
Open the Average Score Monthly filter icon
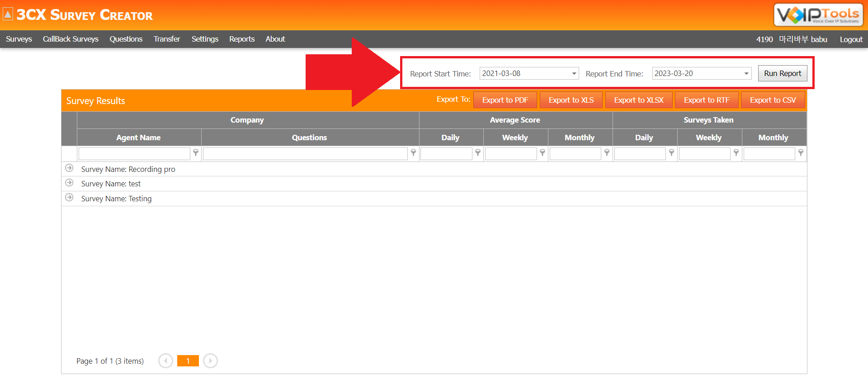point(607,153)
